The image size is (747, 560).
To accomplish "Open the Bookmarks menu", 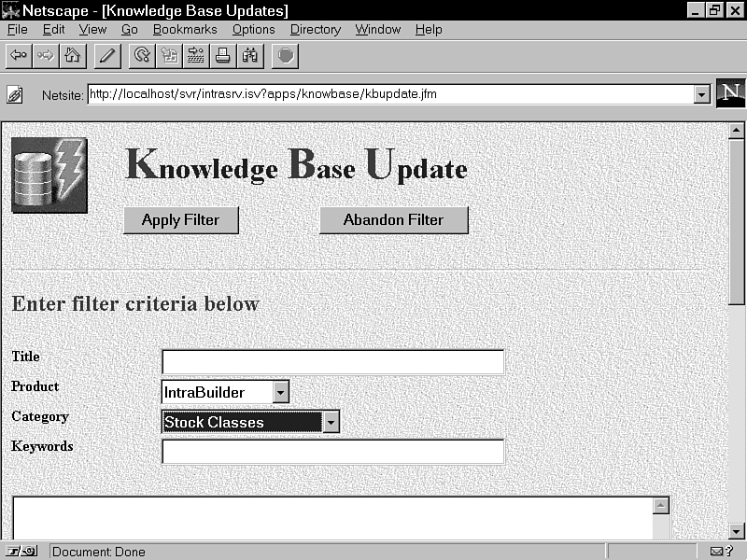I will click(x=185, y=30).
